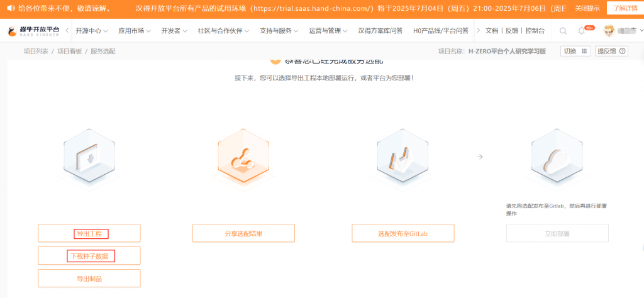Go to 项目看板 breadcrumb link
This screenshot has width=644, height=298.
(69, 52)
